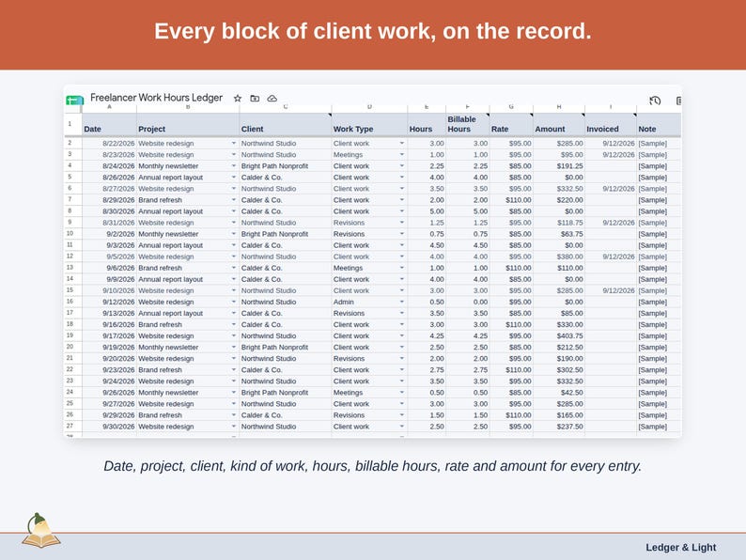Viewport: 746px width, 560px height.
Task: Select row number 27 header
Action: point(72,427)
